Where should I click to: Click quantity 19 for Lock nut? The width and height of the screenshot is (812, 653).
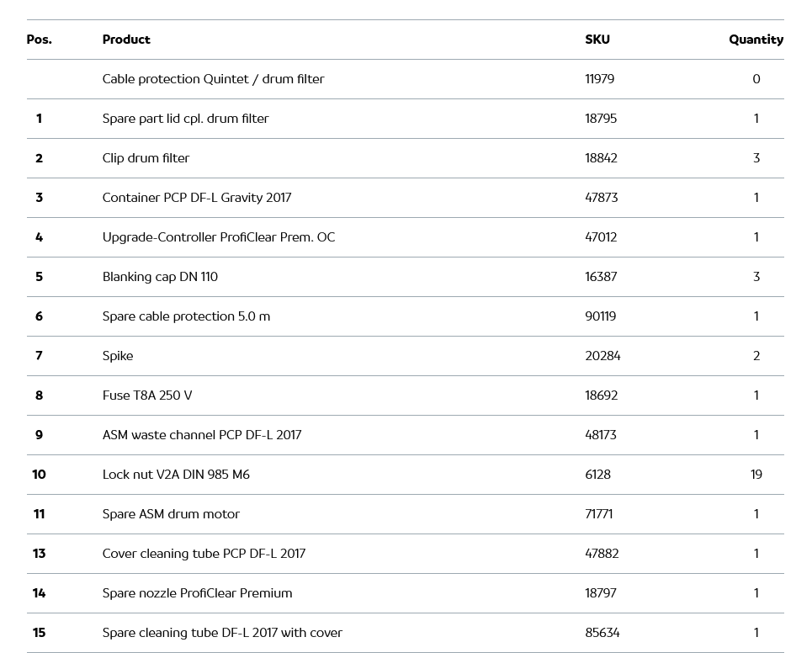point(756,475)
